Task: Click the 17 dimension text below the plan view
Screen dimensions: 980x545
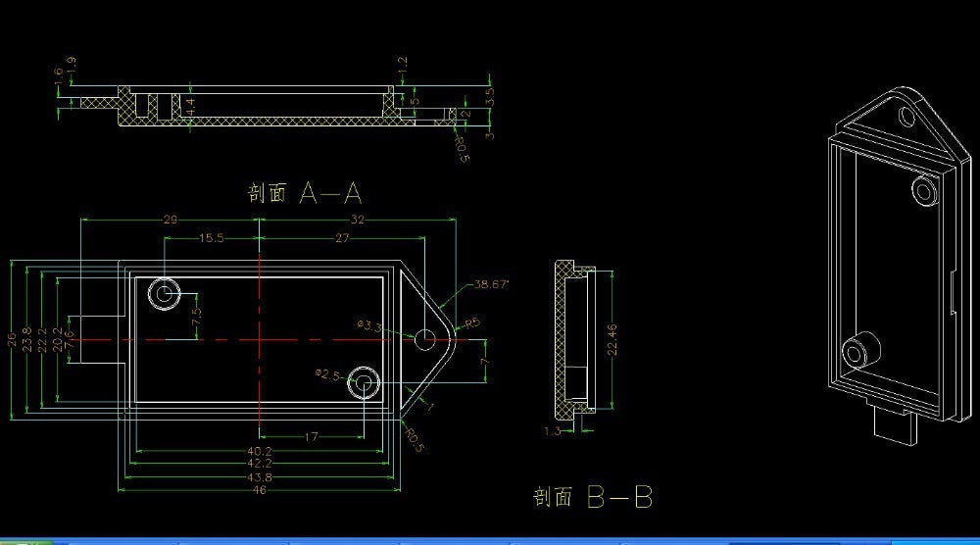Action: [x=311, y=437]
